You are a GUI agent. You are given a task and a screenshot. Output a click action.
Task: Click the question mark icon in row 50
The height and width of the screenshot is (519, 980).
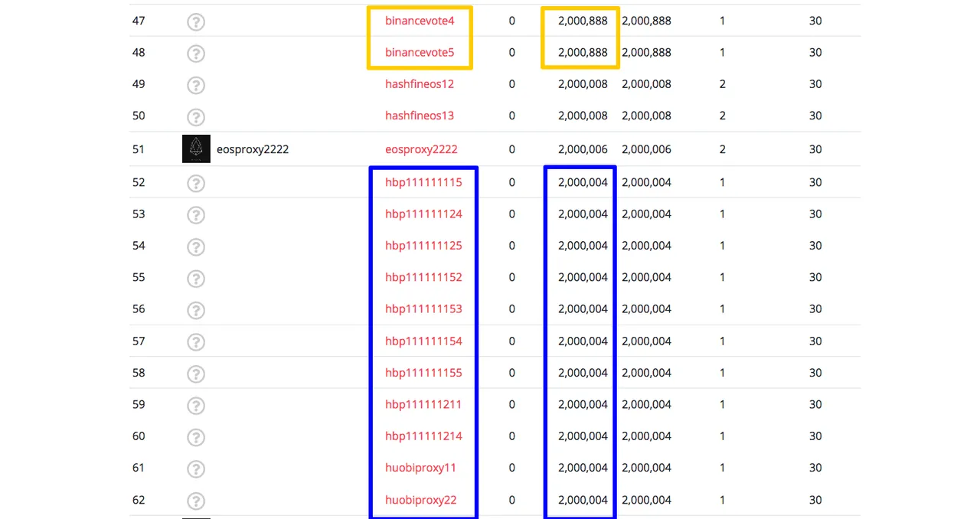pos(196,117)
